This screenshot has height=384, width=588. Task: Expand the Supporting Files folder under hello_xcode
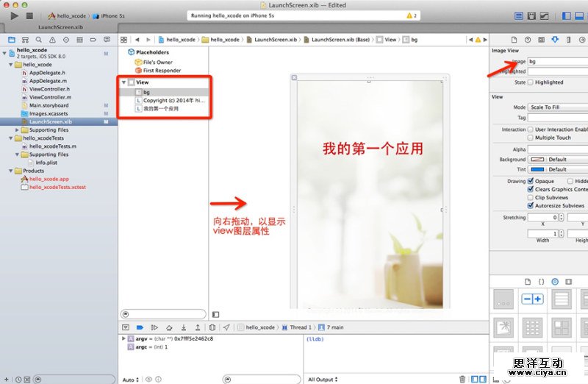[18, 129]
